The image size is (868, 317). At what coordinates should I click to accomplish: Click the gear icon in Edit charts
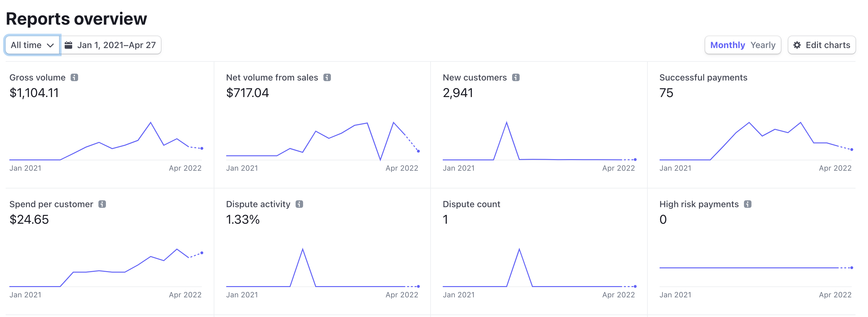pyautogui.click(x=797, y=45)
